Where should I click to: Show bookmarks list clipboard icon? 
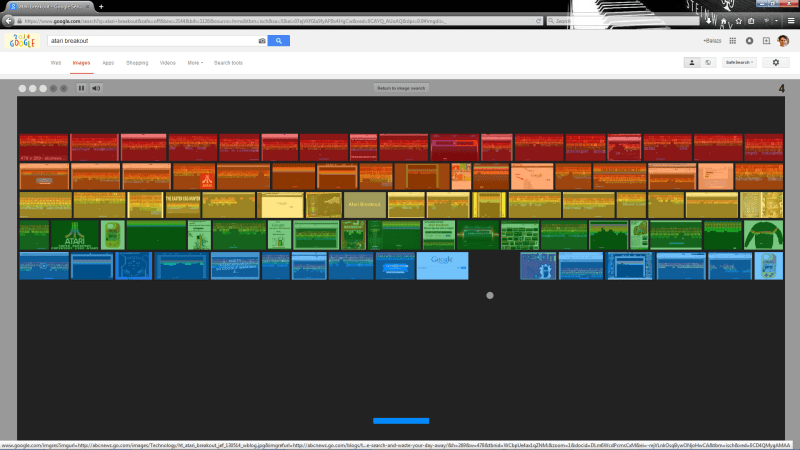pyautogui.click(x=751, y=21)
